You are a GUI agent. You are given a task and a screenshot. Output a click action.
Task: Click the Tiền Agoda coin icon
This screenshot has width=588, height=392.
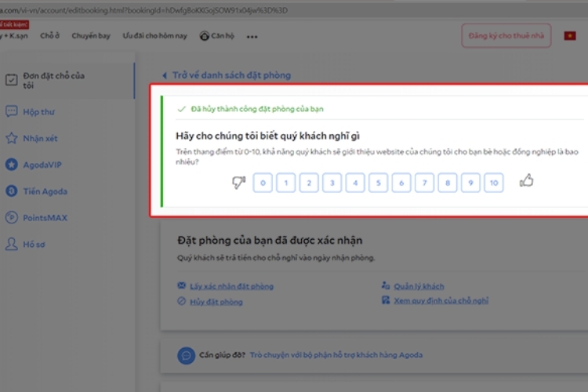click(x=11, y=191)
